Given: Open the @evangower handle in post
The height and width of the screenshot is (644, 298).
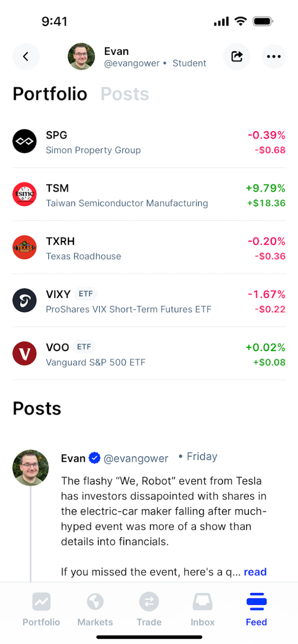Looking at the screenshot, I should 136,458.
